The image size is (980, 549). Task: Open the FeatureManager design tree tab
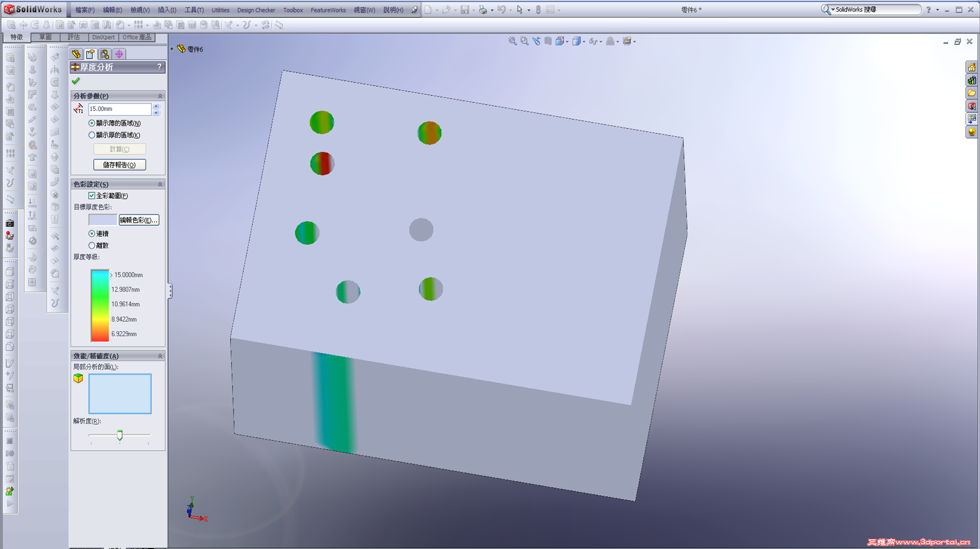pos(76,54)
